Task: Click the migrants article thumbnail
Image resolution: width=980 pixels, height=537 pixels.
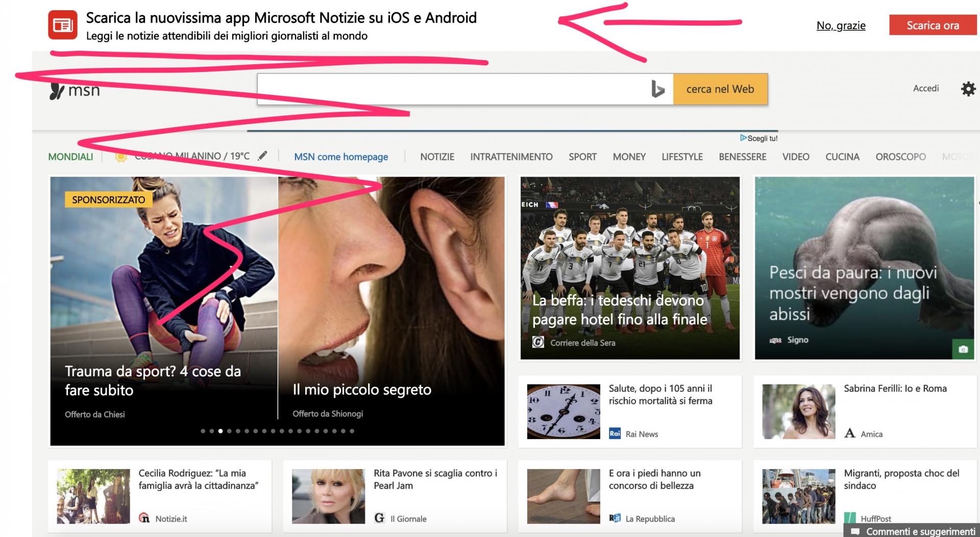Action: pos(798,496)
